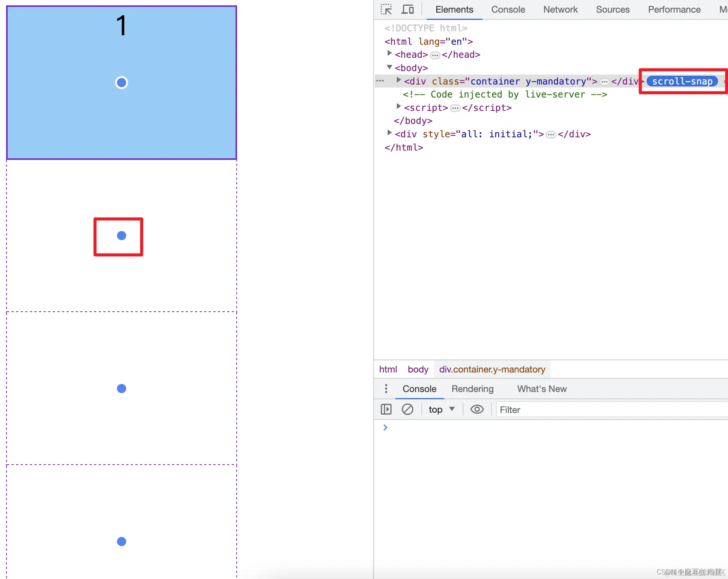Click html in the breadcrumb bar
The image size is (728, 579).
388,369
